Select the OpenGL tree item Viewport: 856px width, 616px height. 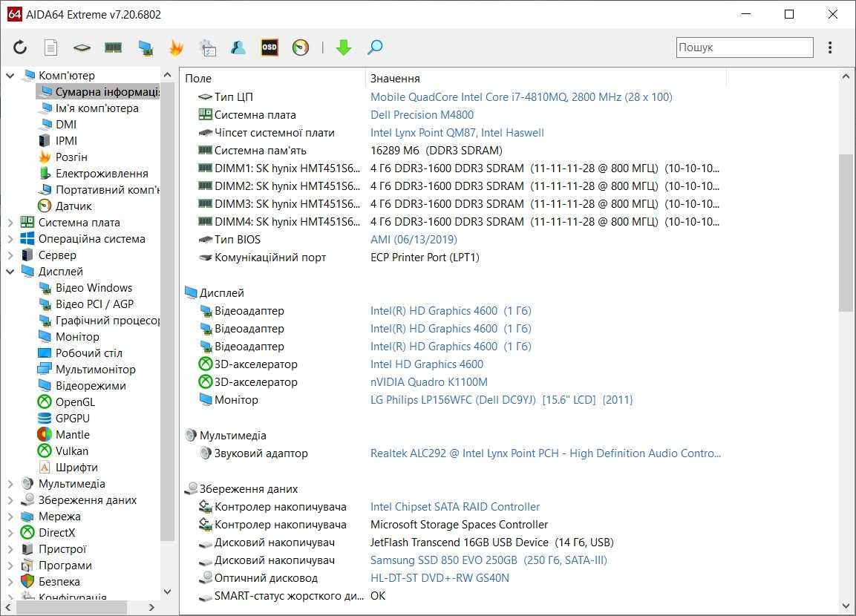tap(66, 402)
